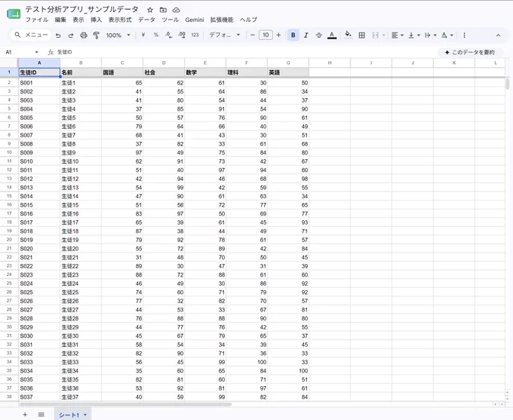Star the document with the star icon
513x420 pixels.
150,10
